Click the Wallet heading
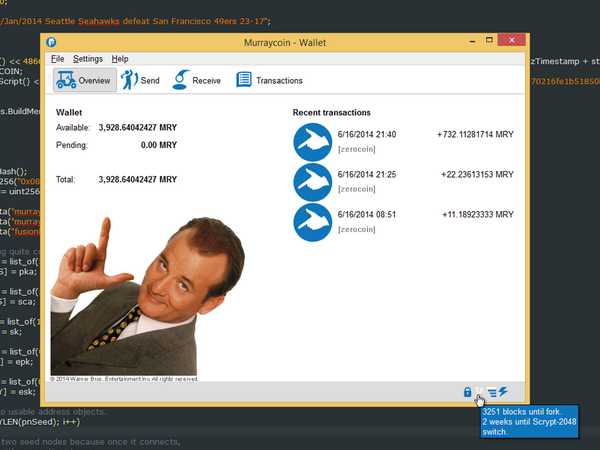 coord(69,112)
